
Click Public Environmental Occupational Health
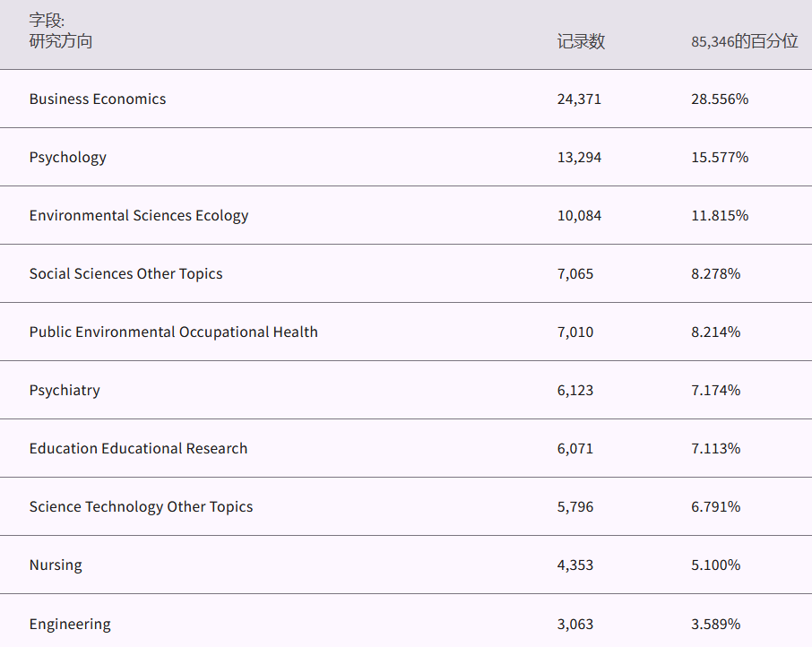click(x=173, y=332)
